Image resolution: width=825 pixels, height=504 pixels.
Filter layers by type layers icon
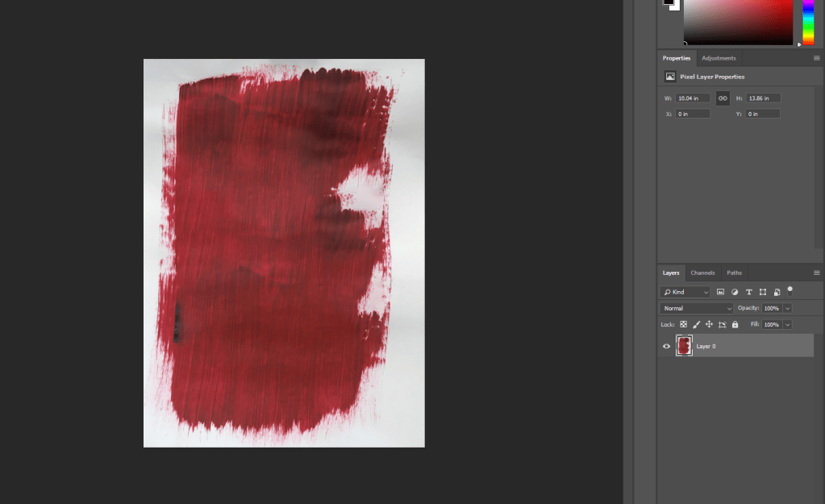(748, 292)
